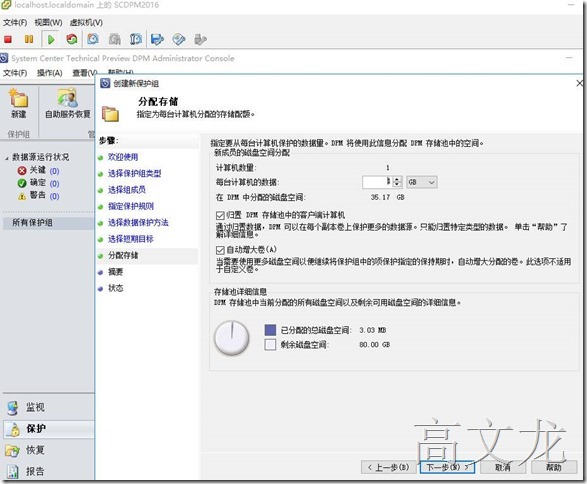This screenshot has height=484, width=587.
Task: Toggle 自动增大卷(A) checkbox
Action: (220, 250)
